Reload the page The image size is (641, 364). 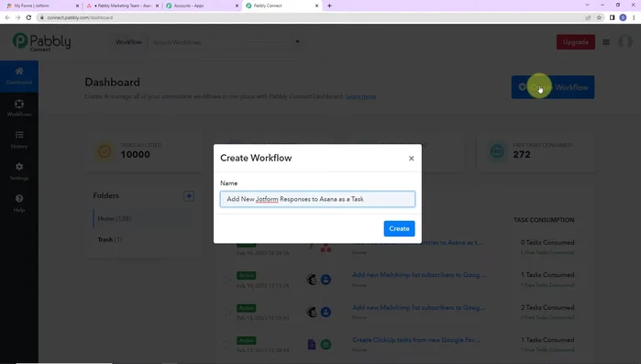pos(28,17)
